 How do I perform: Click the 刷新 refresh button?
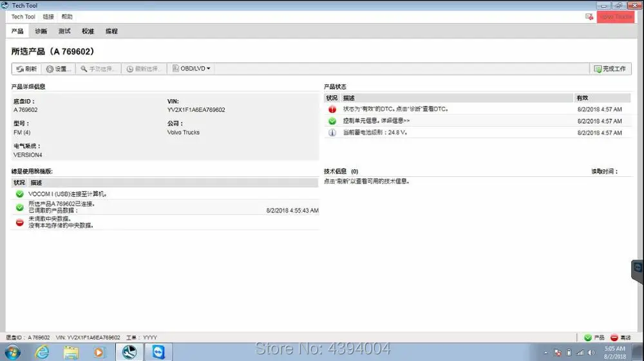point(26,69)
